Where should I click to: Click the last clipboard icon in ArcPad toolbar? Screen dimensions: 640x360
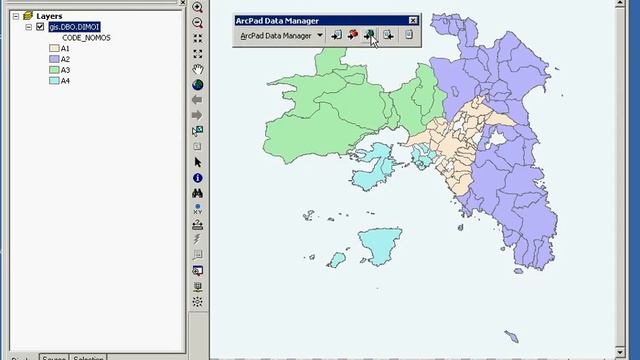tap(409, 35)
